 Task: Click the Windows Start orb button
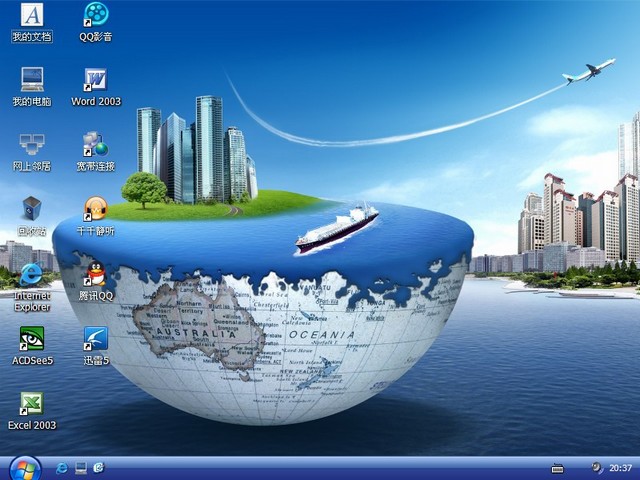coord(25,469)
